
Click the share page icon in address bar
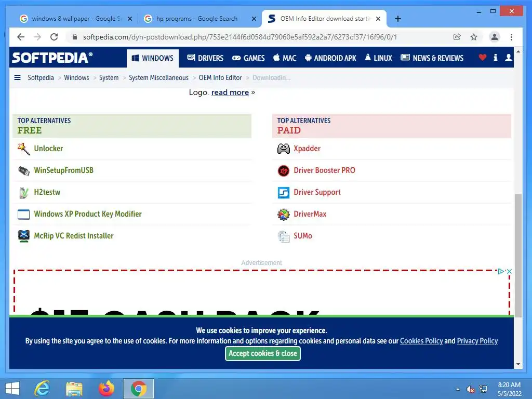(457, 37)
